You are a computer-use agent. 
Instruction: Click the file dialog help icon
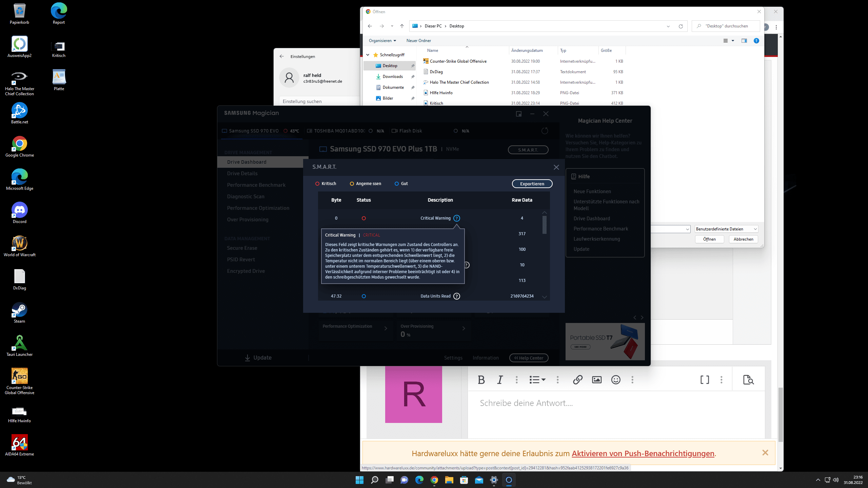pyautogui.click(x=756, y=41)
